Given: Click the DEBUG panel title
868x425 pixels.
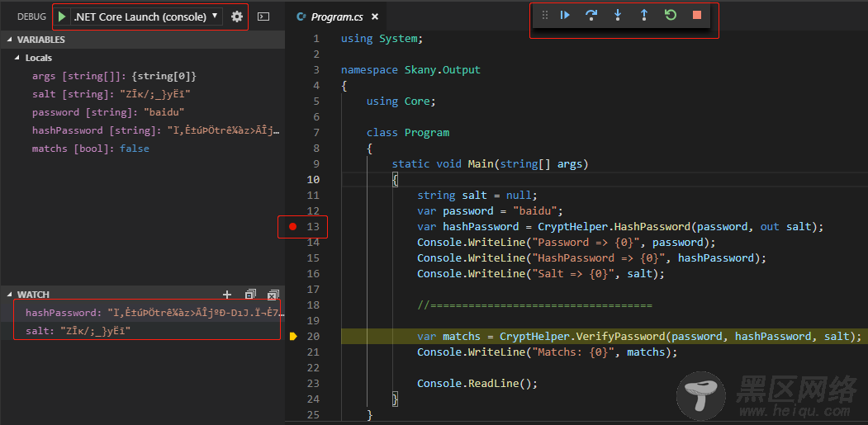Looking at the screenshot, I should (x=31, y=17).
